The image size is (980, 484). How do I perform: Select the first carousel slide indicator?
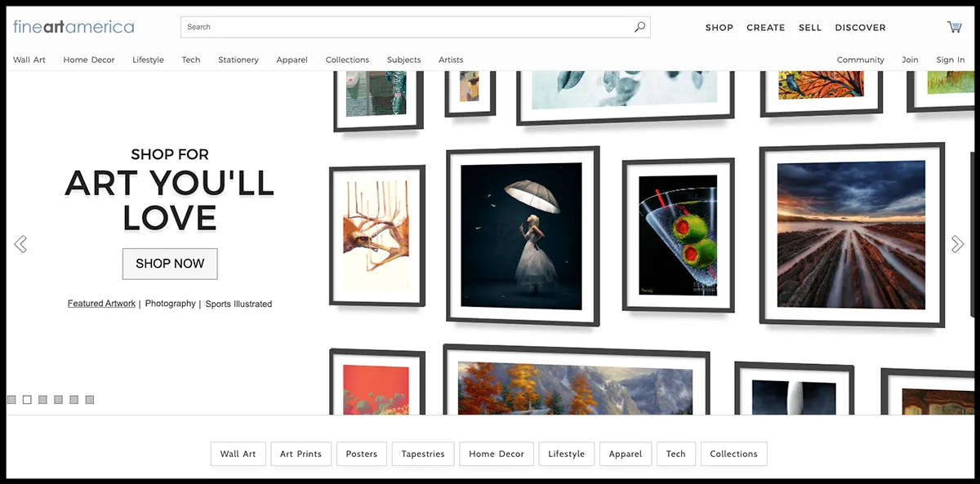[x=11, y=400]
